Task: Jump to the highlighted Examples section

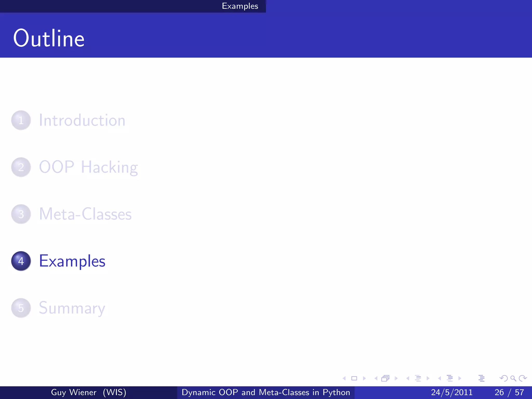Action: coord(72,261)
